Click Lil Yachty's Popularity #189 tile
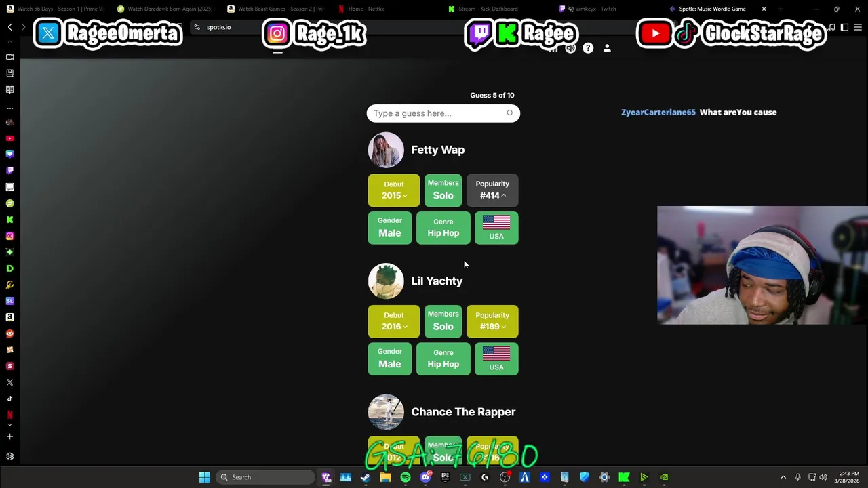 tap(492, 321)
